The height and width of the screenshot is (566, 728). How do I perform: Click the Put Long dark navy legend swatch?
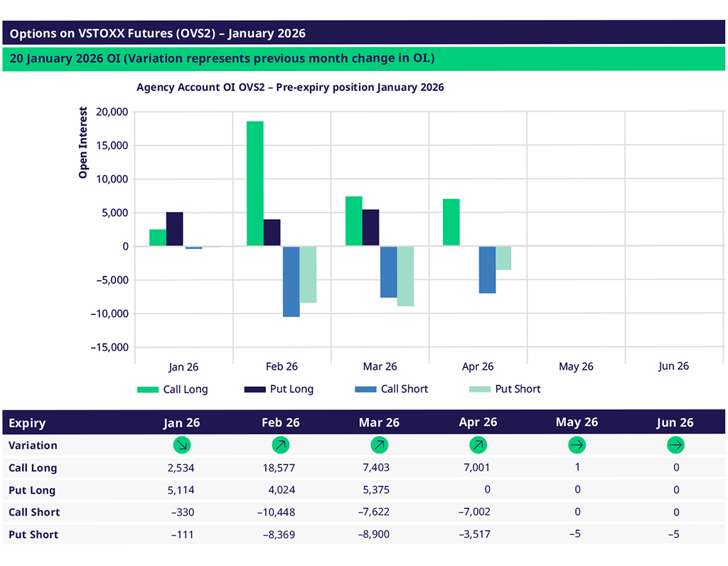click(x=255, y=390)
